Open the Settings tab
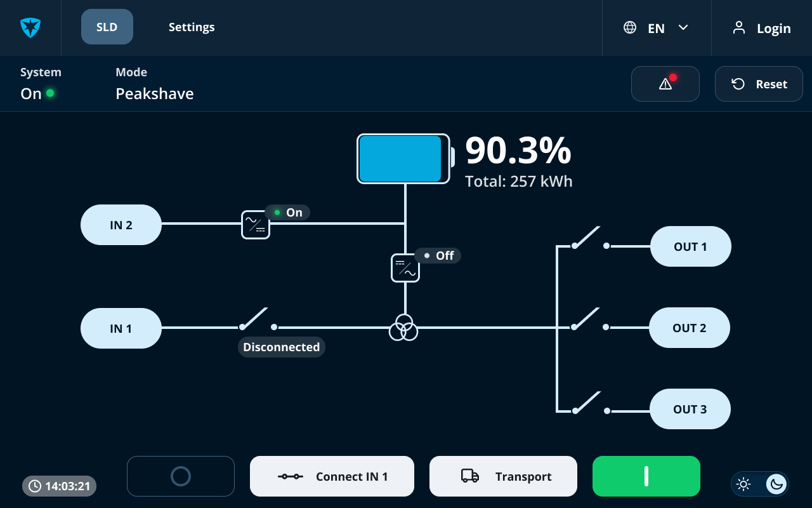812x508 pixels. coord(192,27)
